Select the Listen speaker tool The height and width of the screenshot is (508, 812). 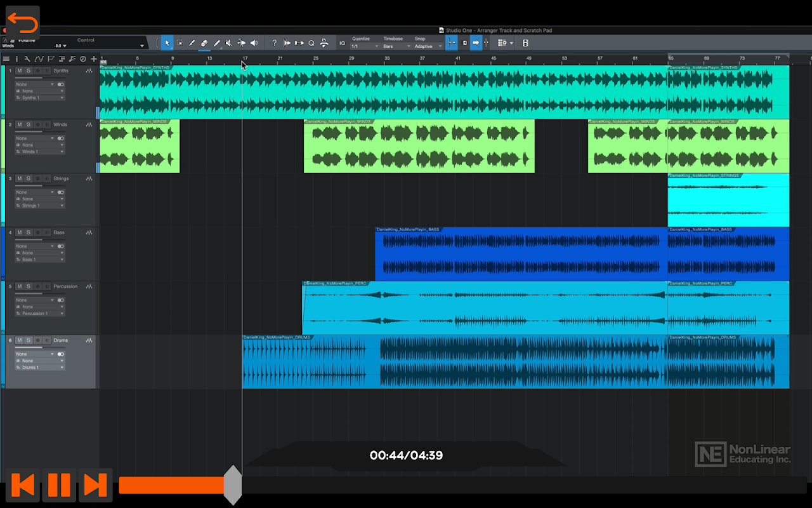point(254,43)
